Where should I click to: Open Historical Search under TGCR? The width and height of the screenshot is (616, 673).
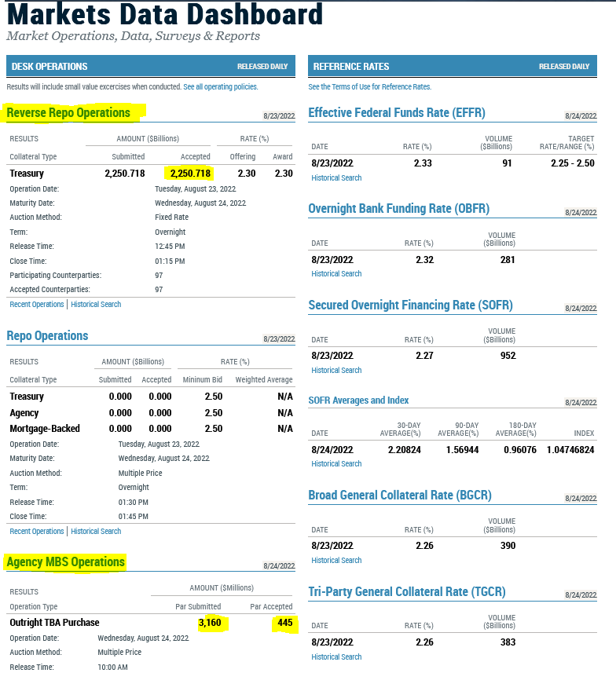click(336, 657)
